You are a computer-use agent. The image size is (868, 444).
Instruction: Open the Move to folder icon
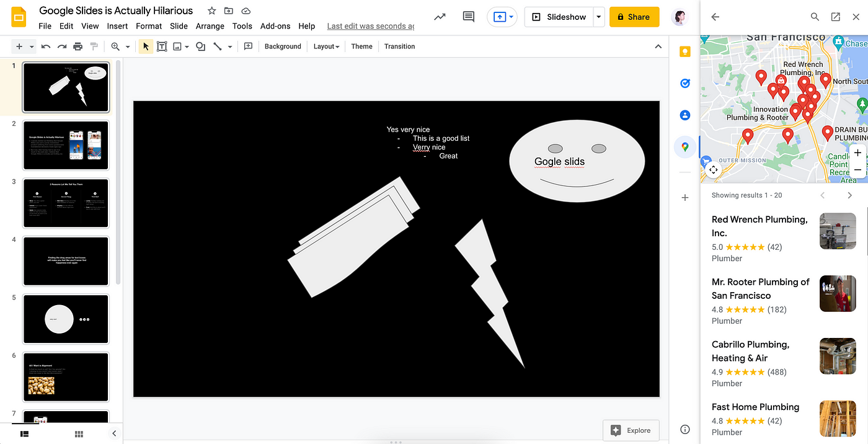(229, 11)
